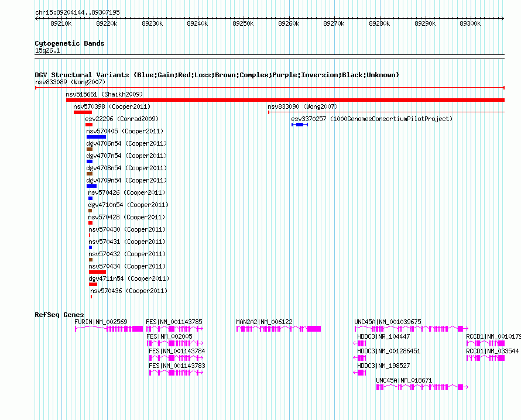This screenshot has height=420, width=521.
Task: Click the blue esv3370257 gain glyph
Action: [x=300, y=125]
